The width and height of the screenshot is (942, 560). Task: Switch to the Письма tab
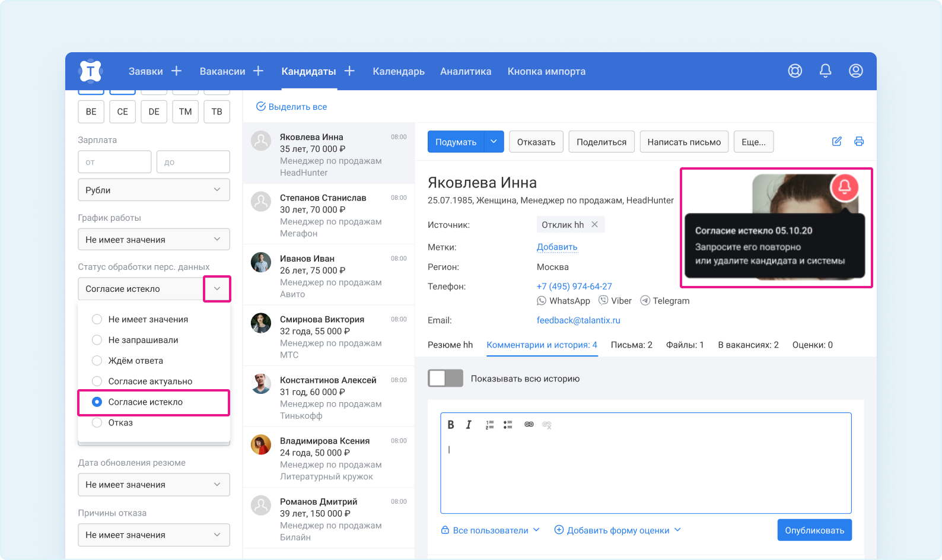(x=631, y=345)
